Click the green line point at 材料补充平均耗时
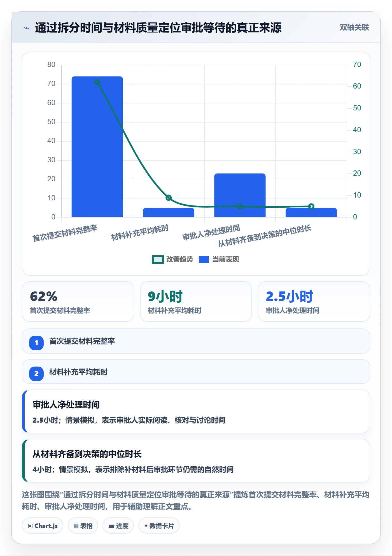392x556 pixels. [x=169, y=198]
